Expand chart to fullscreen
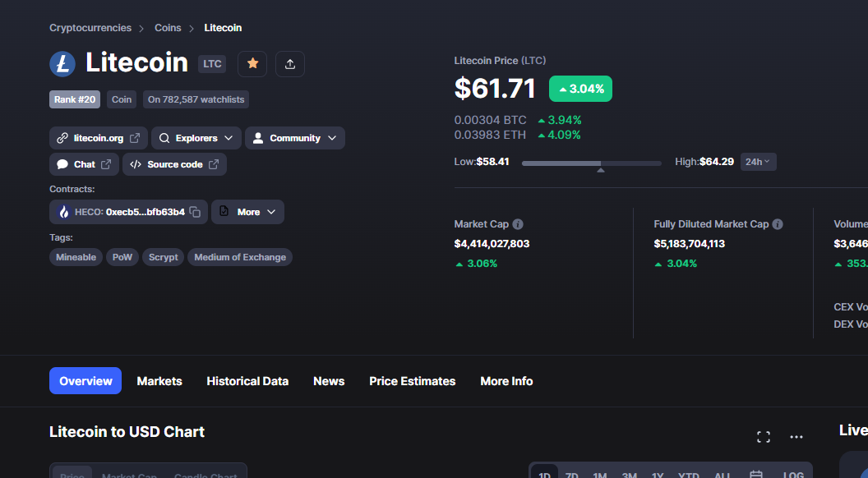Image resolution: width=868 pixels, height=478 pixels. pyautogui.click(x=764, y=437)
